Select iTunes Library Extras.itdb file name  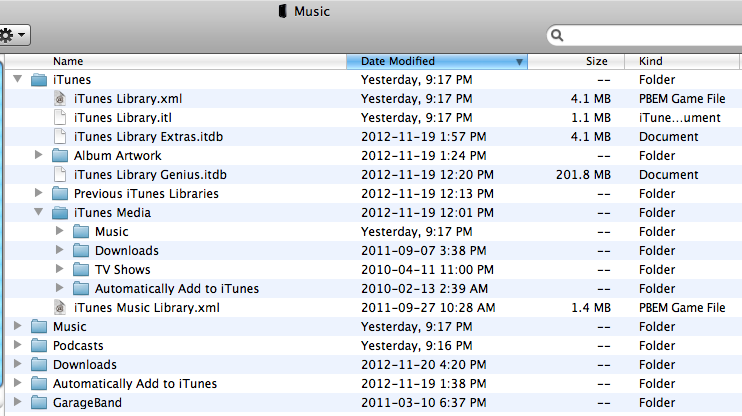(x=148, y=136)
